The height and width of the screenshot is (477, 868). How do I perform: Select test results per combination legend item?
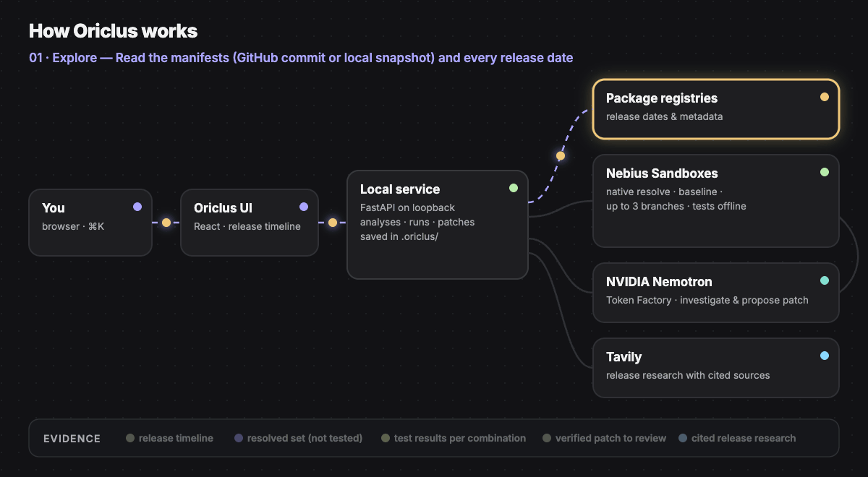pos(454,438)
